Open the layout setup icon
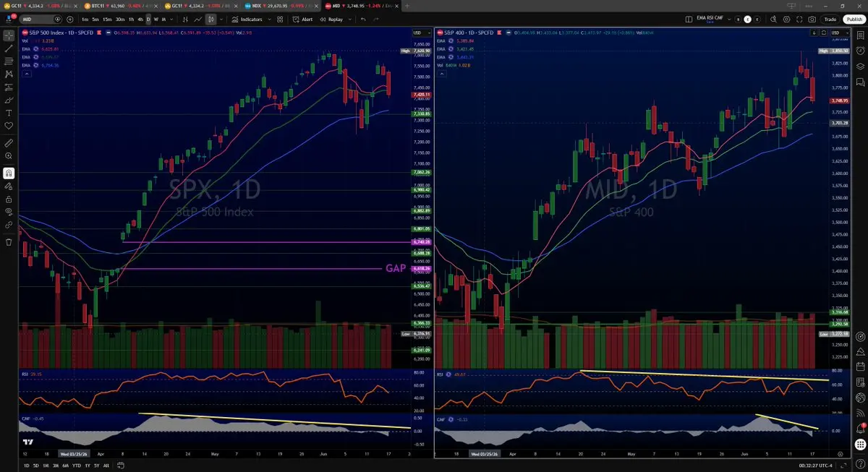The image size is (868, 472). tap(689, 20)
